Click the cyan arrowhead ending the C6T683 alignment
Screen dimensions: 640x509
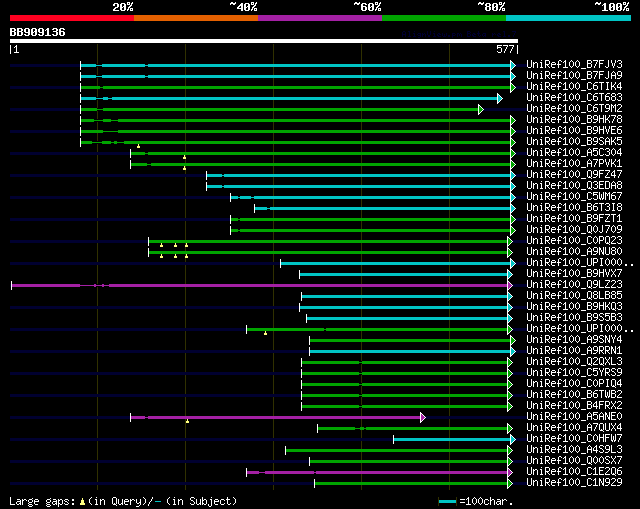tap(500, 98)
